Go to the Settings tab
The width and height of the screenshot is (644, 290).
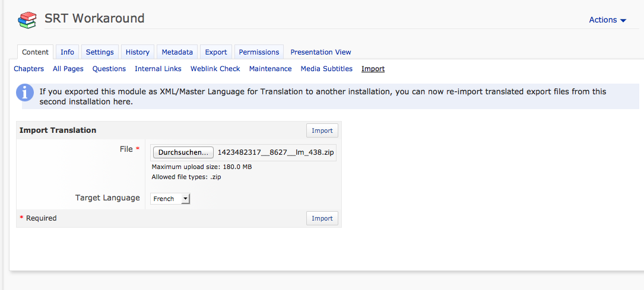[x=100, y=52]
